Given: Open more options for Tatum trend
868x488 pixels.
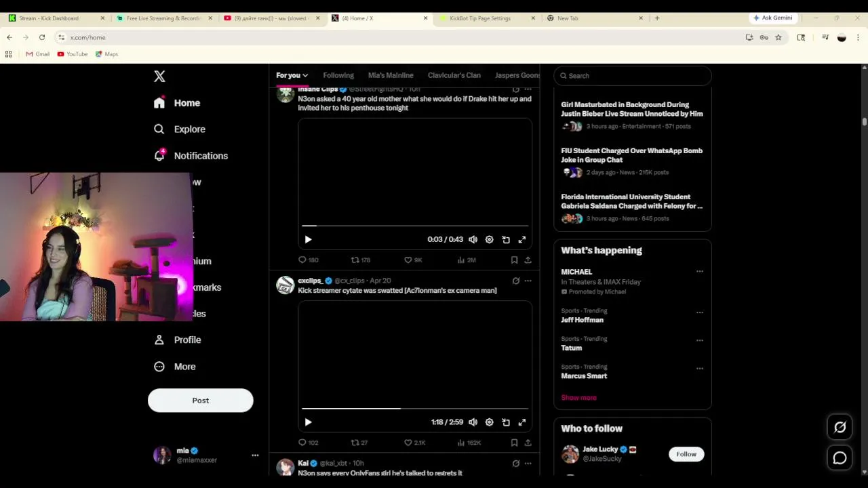Looking at the screenshot, I should (x=699, y=340).
